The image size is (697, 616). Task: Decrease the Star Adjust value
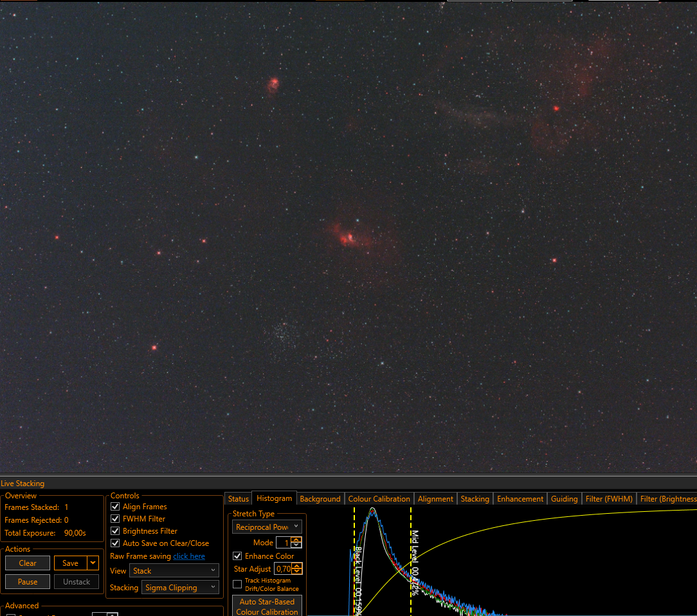pyautogui.click(x=297, y=572)
